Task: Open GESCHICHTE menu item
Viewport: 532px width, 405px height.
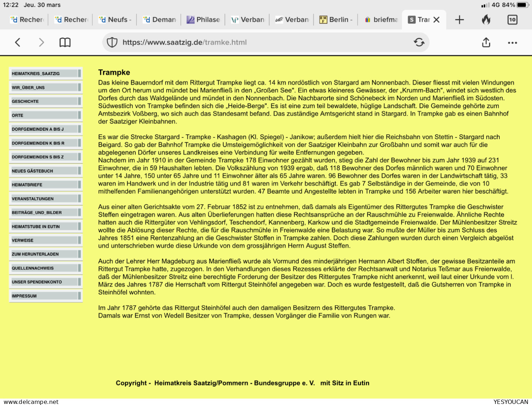Action: [x=46, y=101]
